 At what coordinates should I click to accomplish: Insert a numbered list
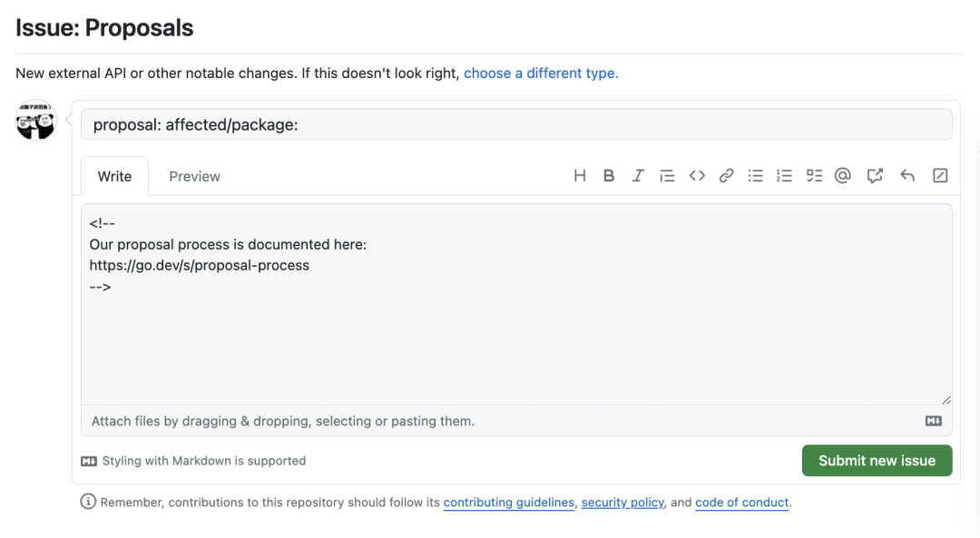click(784, 176)
